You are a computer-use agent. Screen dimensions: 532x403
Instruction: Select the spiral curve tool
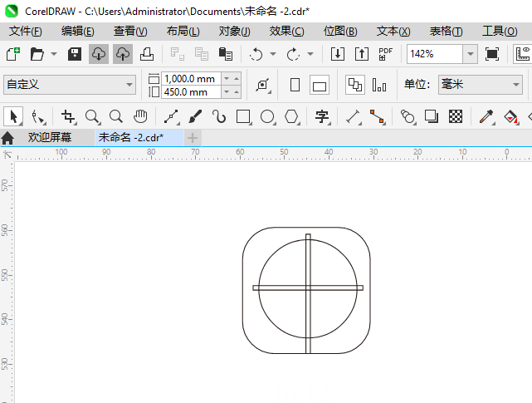[x=219, y=117]
